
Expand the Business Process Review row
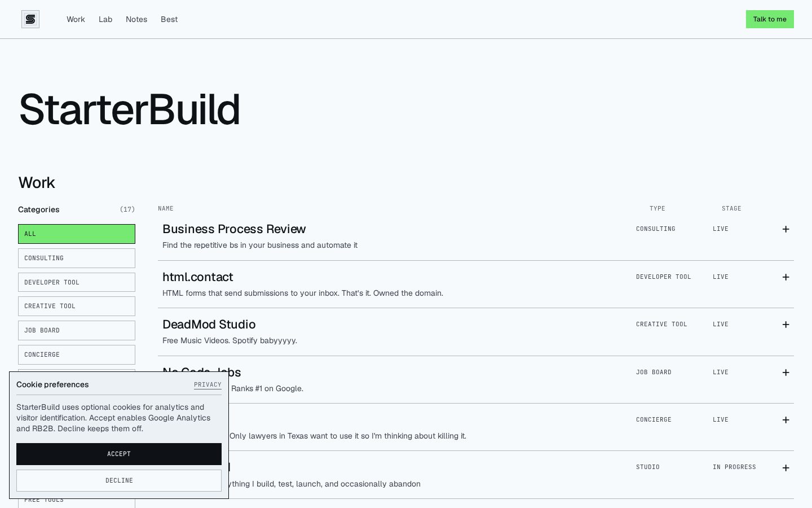[785, 229]
